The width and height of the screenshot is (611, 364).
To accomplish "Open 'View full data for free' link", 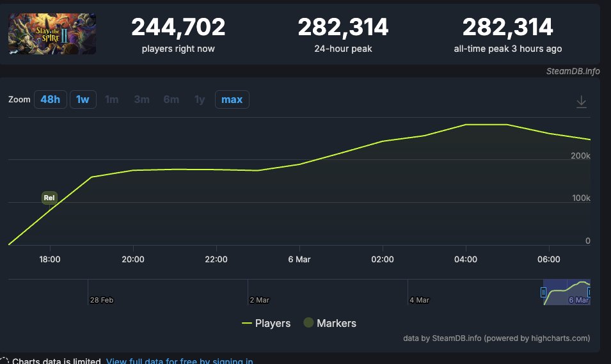I will pyautogui.click(x=180, y=361).
